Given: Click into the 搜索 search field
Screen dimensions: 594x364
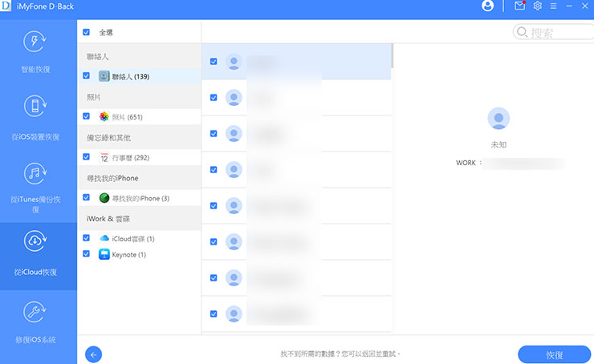Looking at the screenshot, I should 553,32.
